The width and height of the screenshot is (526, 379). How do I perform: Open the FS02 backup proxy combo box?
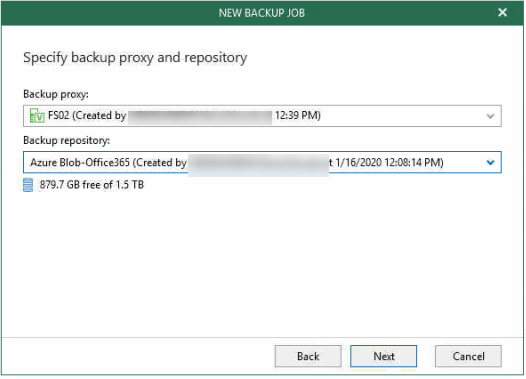click(263, 116)
